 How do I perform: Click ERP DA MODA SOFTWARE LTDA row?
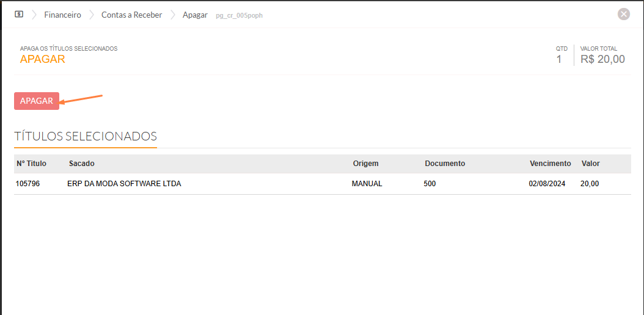[x=124, y=184]
